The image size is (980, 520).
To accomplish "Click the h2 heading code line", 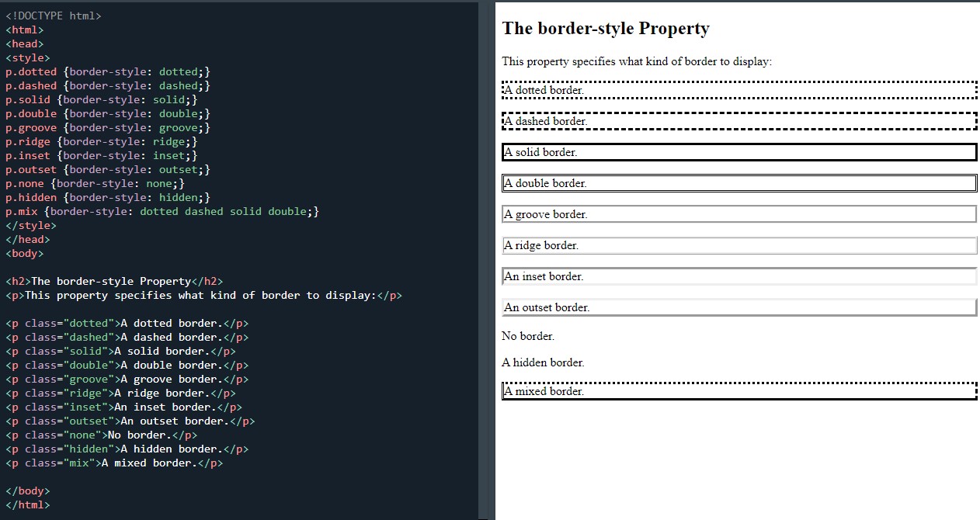I will point(114,281).
